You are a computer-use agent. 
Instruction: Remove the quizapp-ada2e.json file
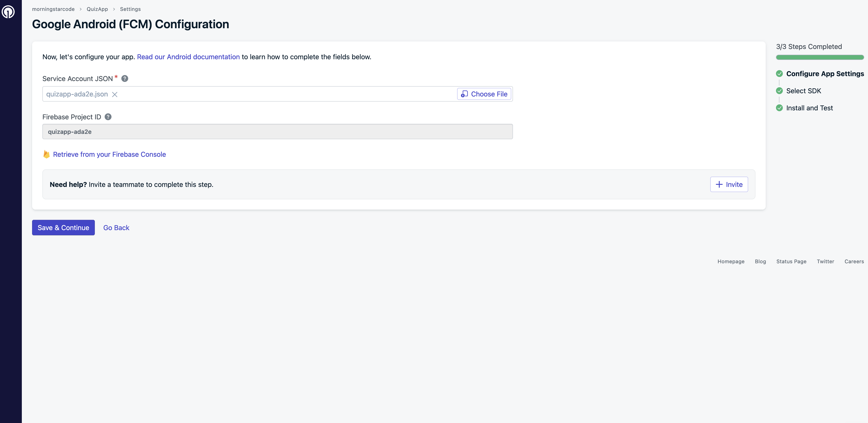114,94
